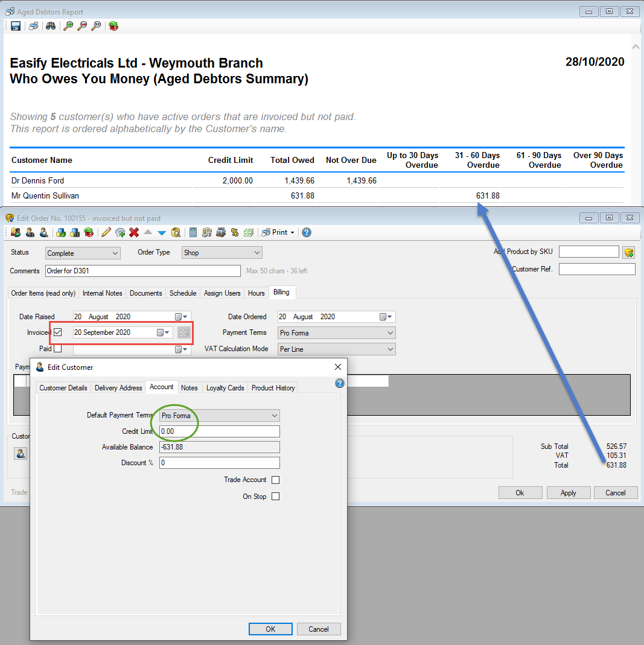The width and height of the screenshot is (644, 645).
Task: Open the calculator icon in order toolbar
Action: tap(193, 232)
